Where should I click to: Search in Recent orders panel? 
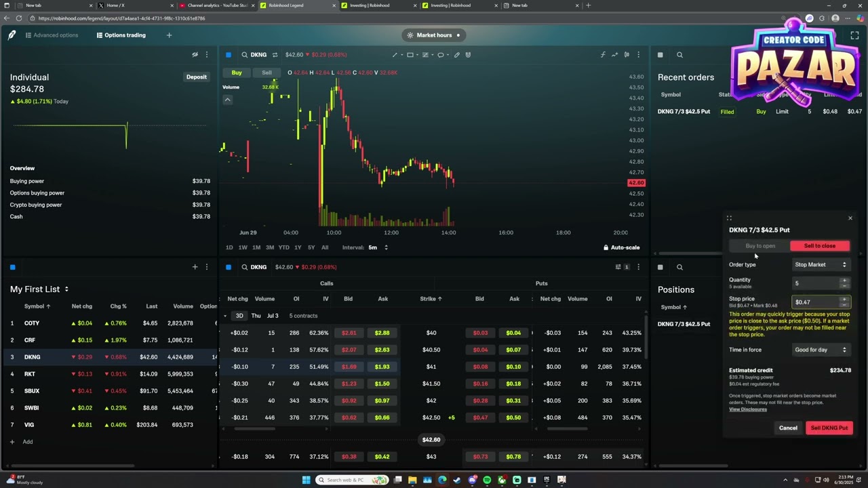(679, 55)
